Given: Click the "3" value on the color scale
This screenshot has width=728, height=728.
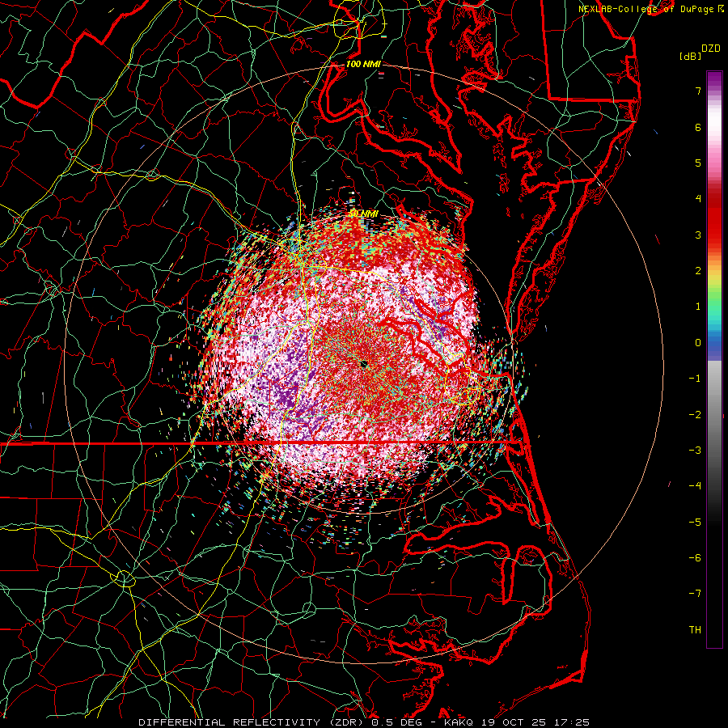Looking at the screenshot, I should 698,235.
